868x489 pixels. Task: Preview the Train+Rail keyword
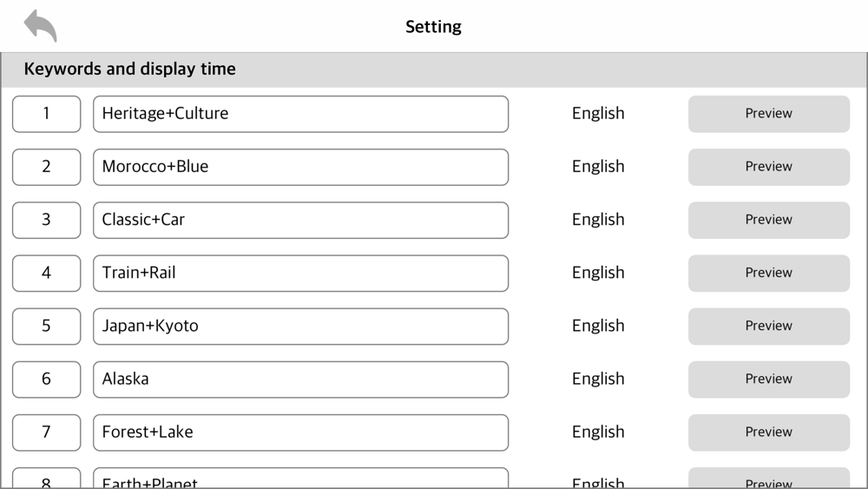[768, 273]
